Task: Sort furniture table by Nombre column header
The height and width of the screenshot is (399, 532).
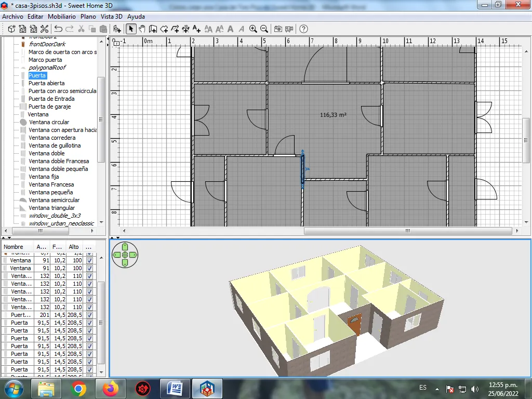Action: 17,247
